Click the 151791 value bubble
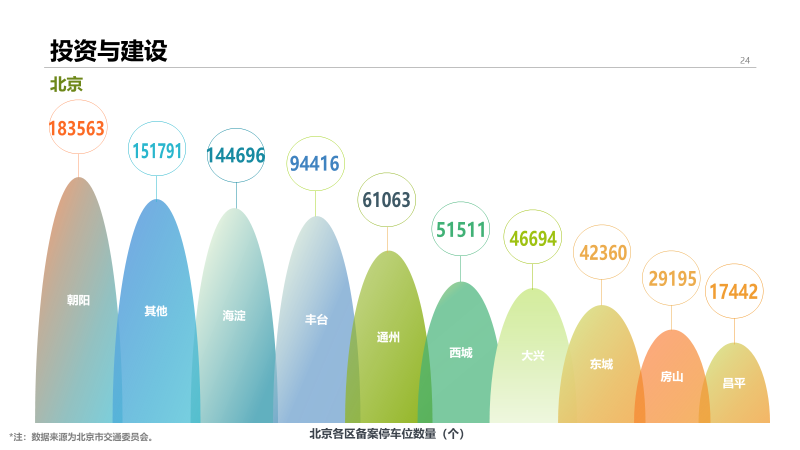 (x=157, y=151)
